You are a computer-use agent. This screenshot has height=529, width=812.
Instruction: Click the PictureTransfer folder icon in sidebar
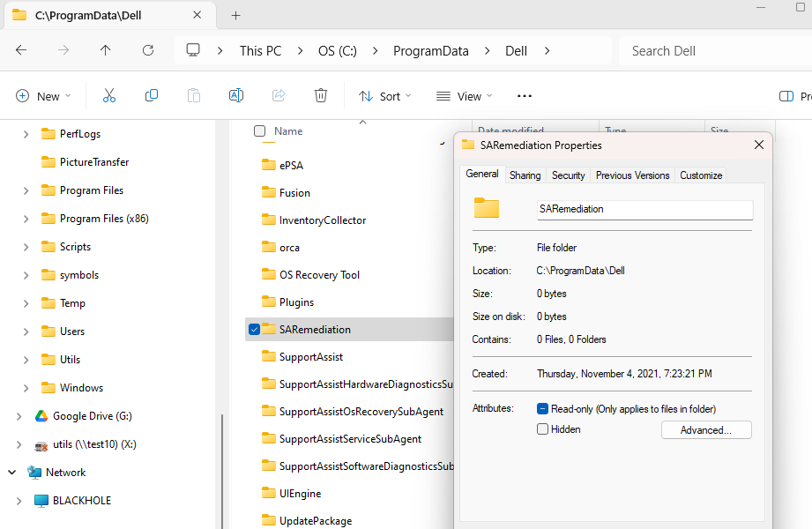(48, 161)
